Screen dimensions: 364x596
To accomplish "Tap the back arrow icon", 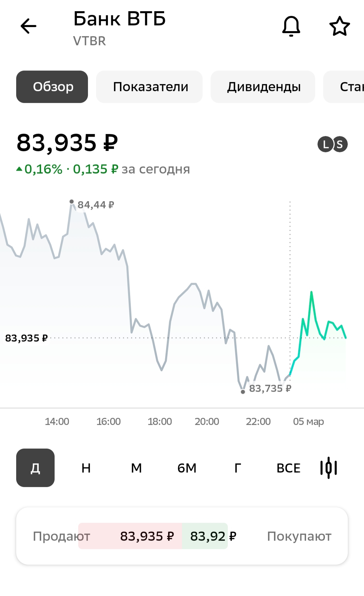I will pos(28,26).
